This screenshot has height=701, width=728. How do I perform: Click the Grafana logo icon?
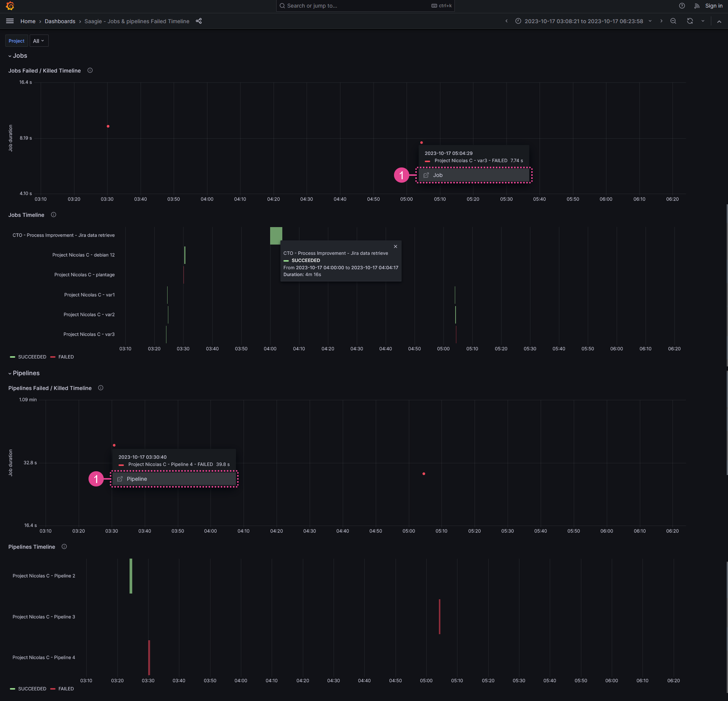[10, 6]
